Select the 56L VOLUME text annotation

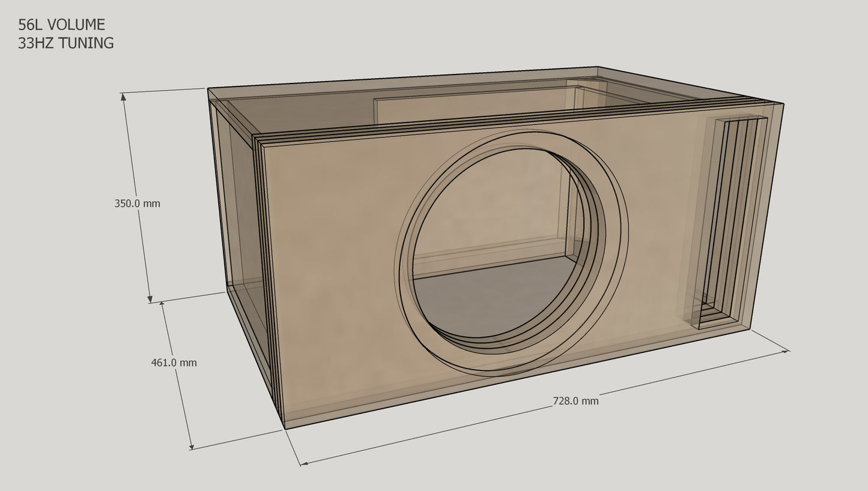61,25
